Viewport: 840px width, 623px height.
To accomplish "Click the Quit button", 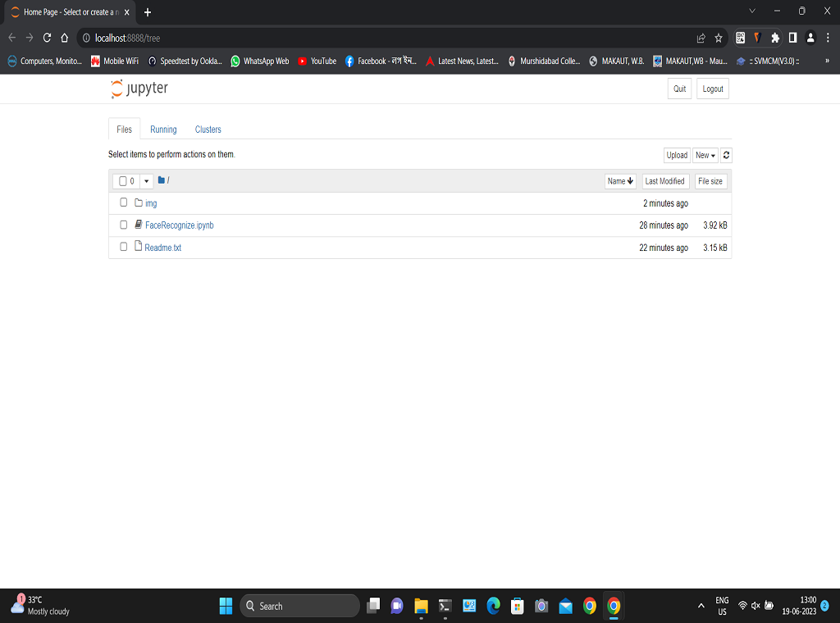I will point(679,89).
